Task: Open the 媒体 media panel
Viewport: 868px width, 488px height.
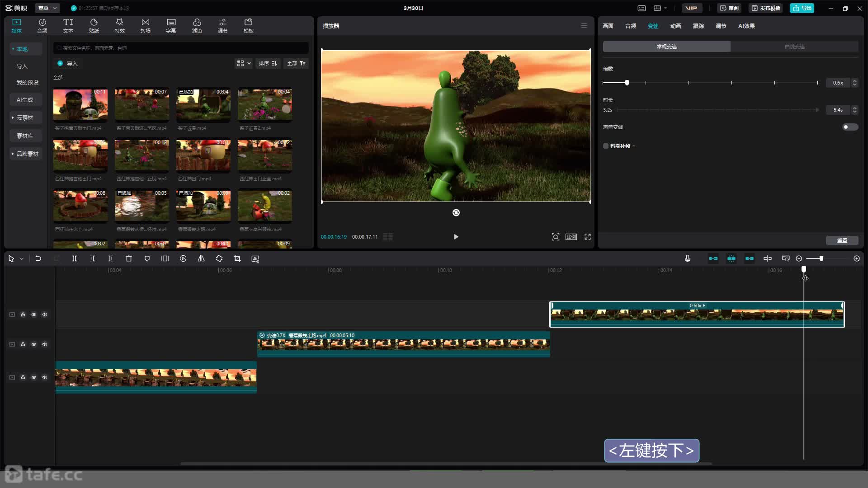Action: point(17,26)
